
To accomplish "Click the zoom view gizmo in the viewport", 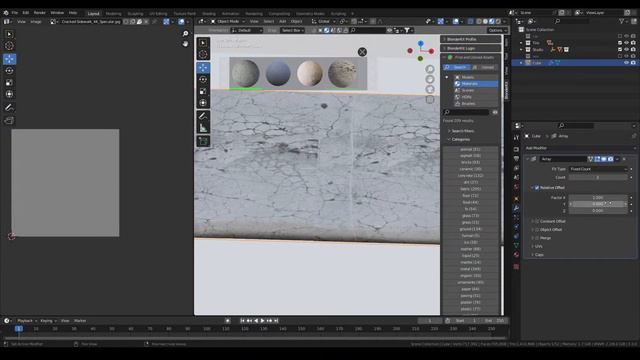I will (430, 69).
